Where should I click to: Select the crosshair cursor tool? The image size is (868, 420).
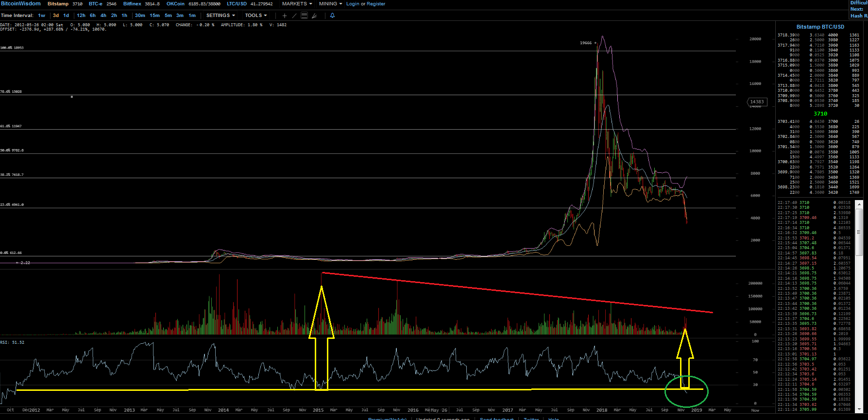[x=285, y=16]
